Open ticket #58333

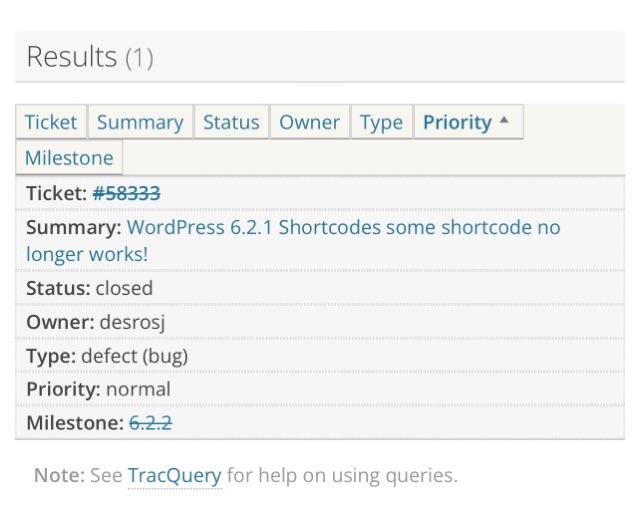coord(127,193)
